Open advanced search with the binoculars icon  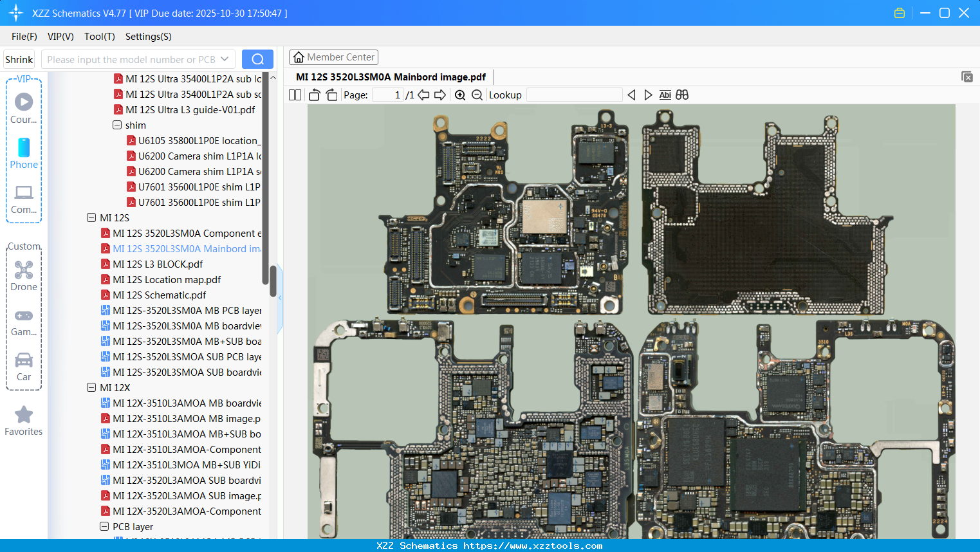(x=682, y=95)
